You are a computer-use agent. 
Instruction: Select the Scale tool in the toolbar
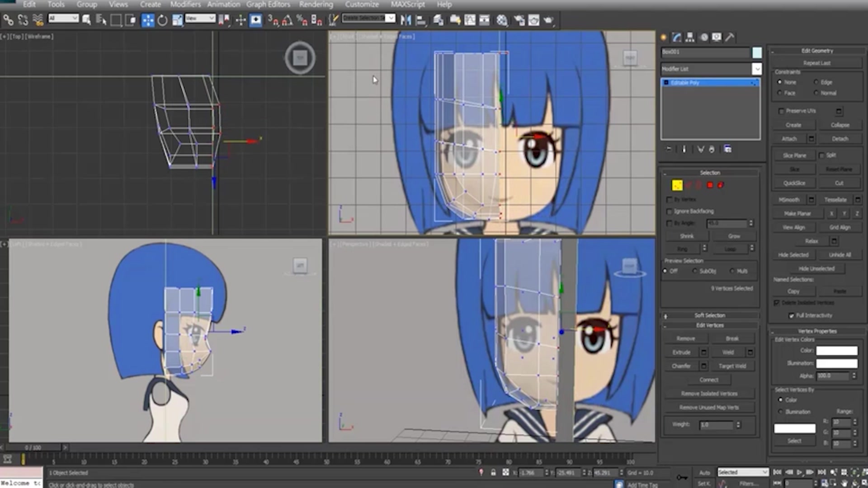click(x=176, y=20)
